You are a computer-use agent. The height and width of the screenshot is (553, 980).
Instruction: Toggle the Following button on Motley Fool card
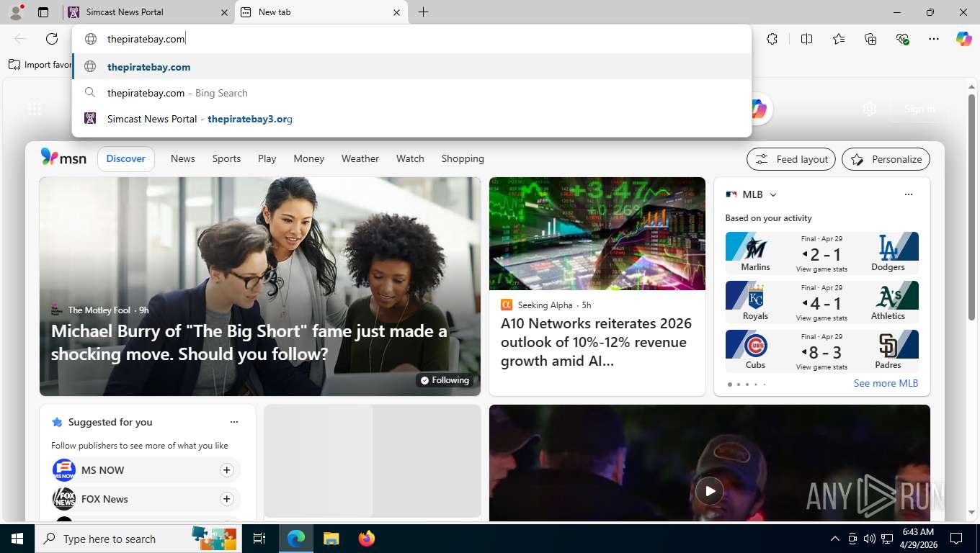[x=445, y=380]
